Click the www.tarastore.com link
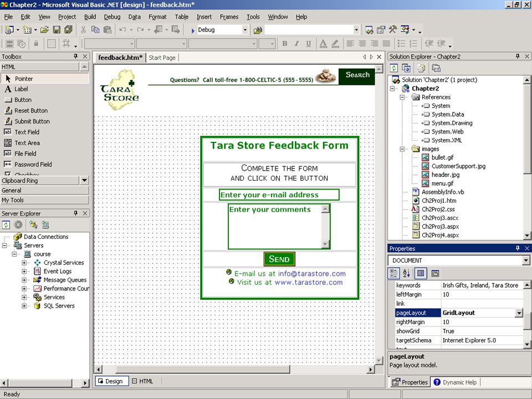The width and height of the screenshot is (532, 399). (309, 282)
